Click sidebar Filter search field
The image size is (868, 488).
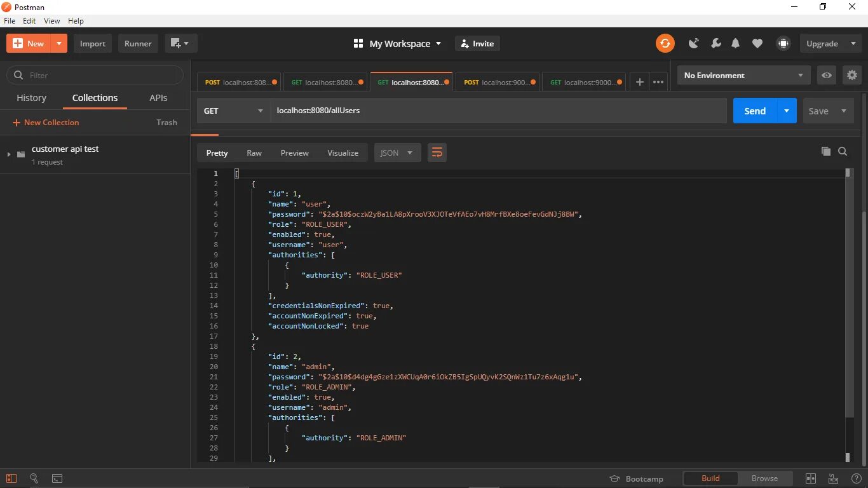95,75
